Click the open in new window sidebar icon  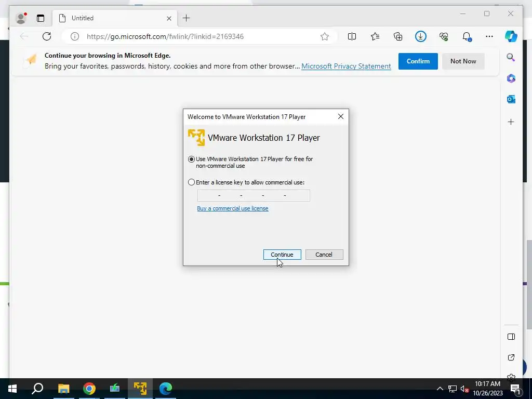[x=511, y=357]
